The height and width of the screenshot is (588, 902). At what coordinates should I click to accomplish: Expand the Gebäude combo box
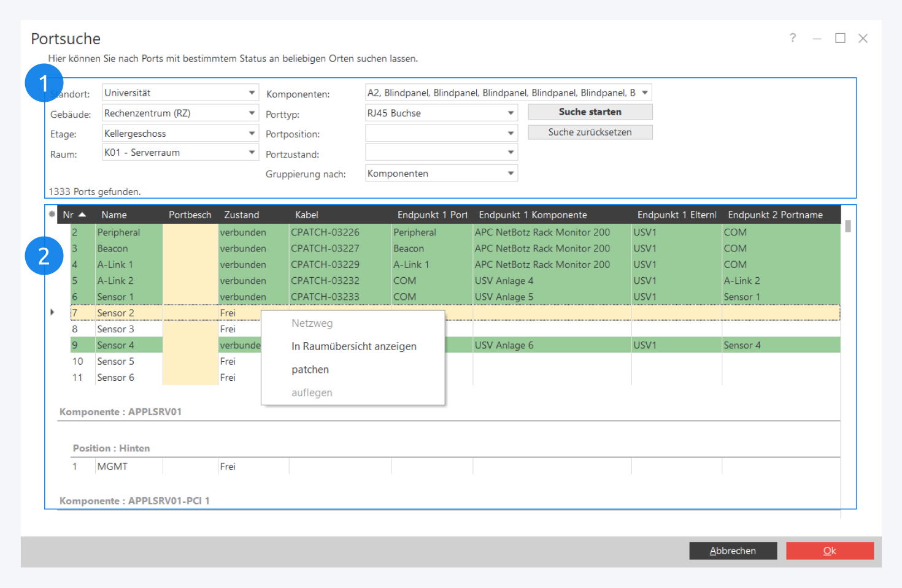coord(252,113)
